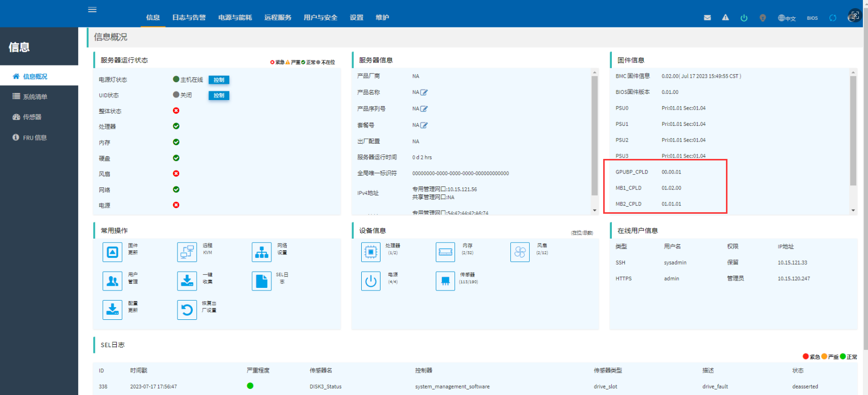This screenshot has width=868, height=395.
Task: Click the 恢复出厂设置 restore icon
Action: [187, 310]
